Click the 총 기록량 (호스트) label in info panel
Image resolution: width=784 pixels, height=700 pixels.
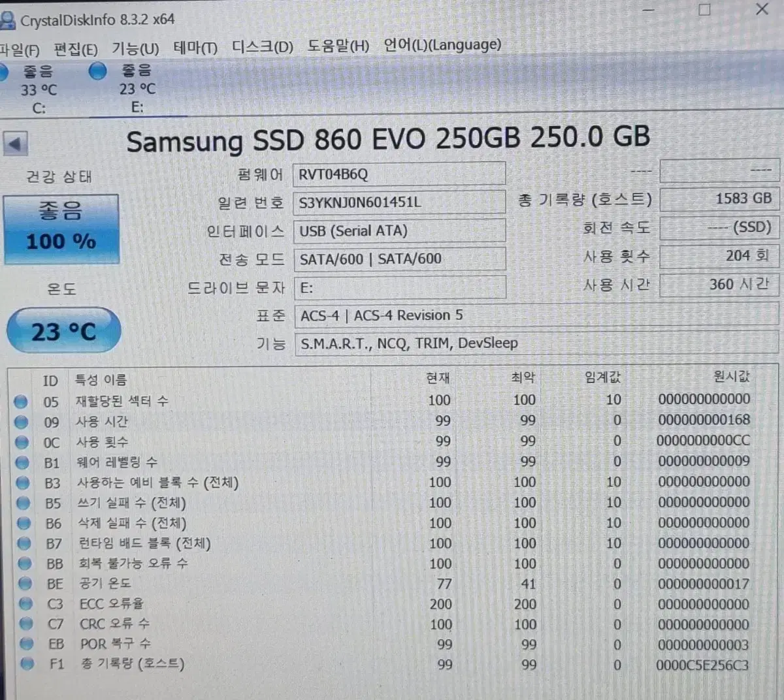585,200
